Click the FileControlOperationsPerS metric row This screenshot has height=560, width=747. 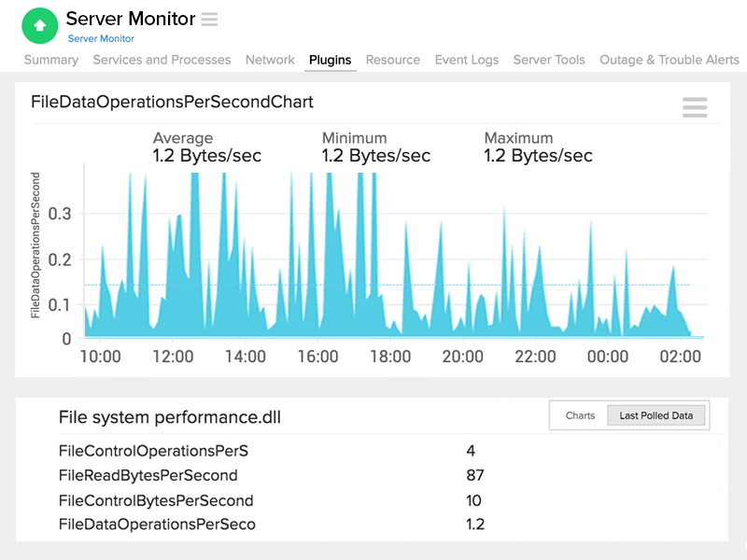pyautogui.click(x=153, y=451)
